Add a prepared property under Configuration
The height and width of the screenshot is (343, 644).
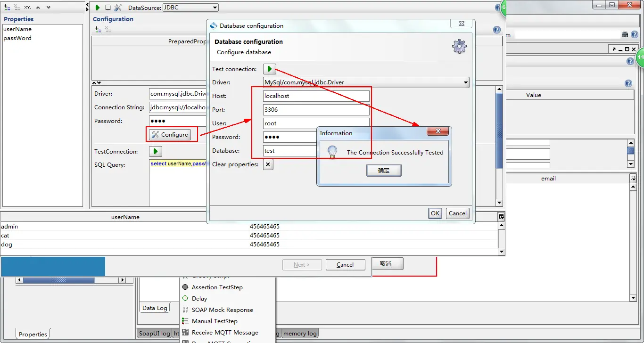tap(98, 29)
